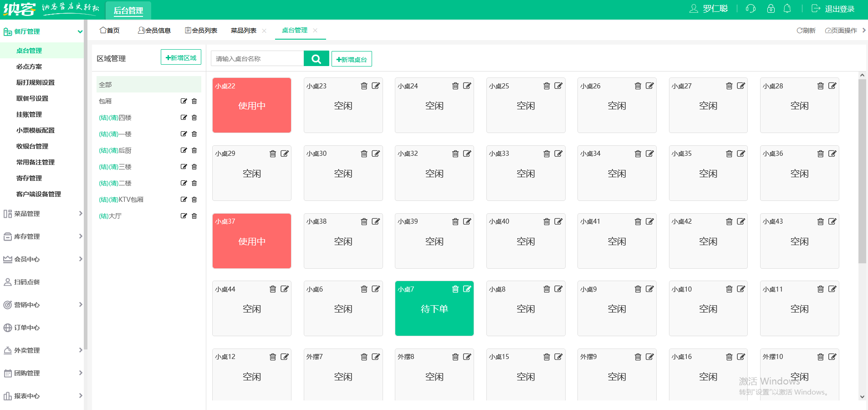Edit table 小桌28 via pencil icon
This screenshot has height=410, width=868.
coord(832,86)
